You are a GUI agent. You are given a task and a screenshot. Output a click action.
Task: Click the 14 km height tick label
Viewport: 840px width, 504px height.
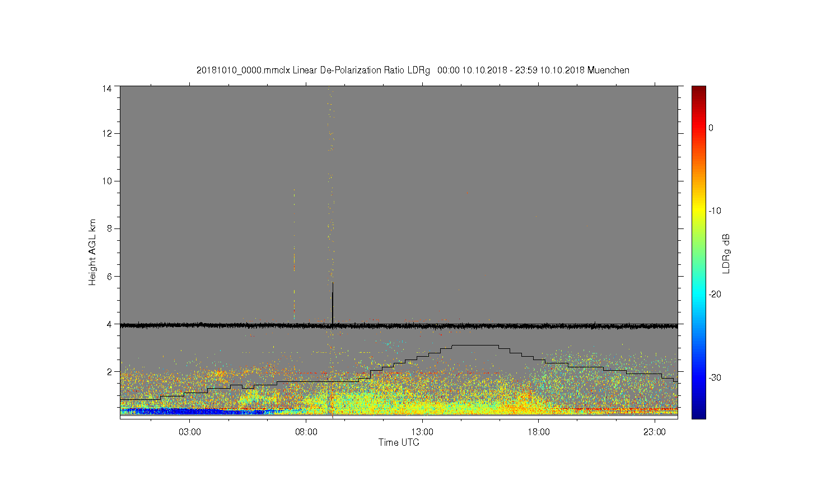(x=106, y=88)
